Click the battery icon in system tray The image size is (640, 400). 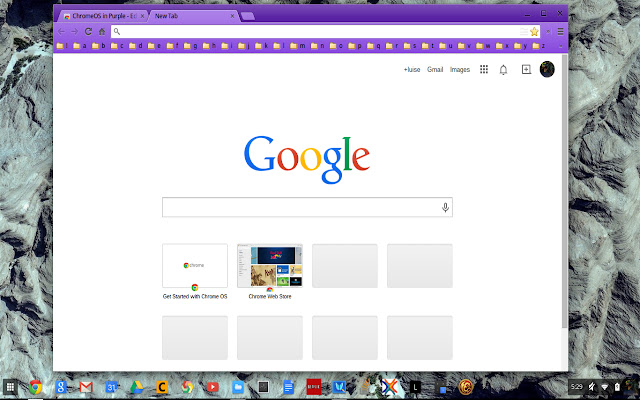(x=617, y=387)
